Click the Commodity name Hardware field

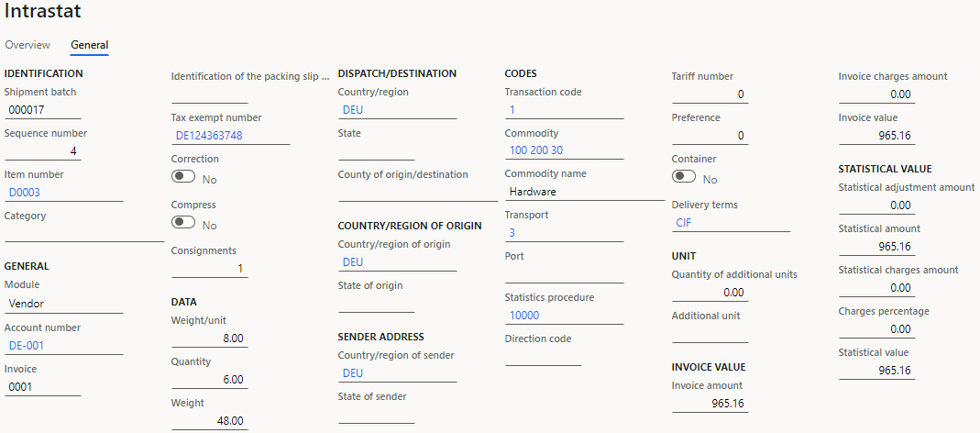[585, 192]
